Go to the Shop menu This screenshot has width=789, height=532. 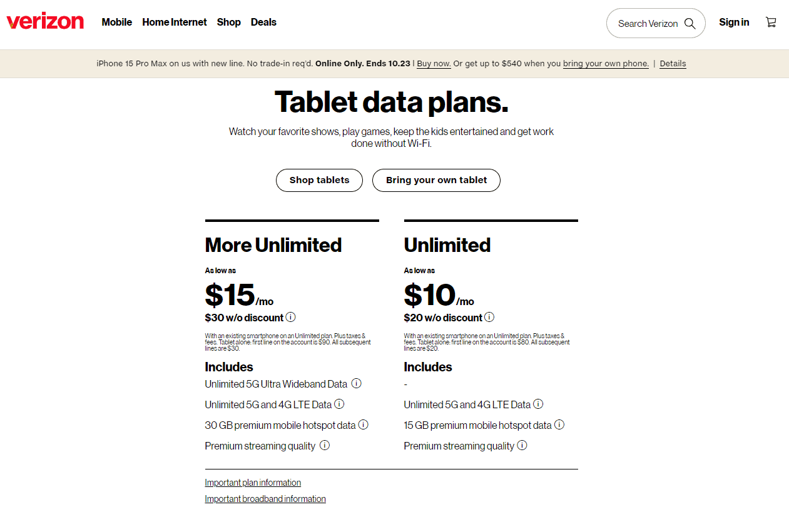(x=229, y=23)
